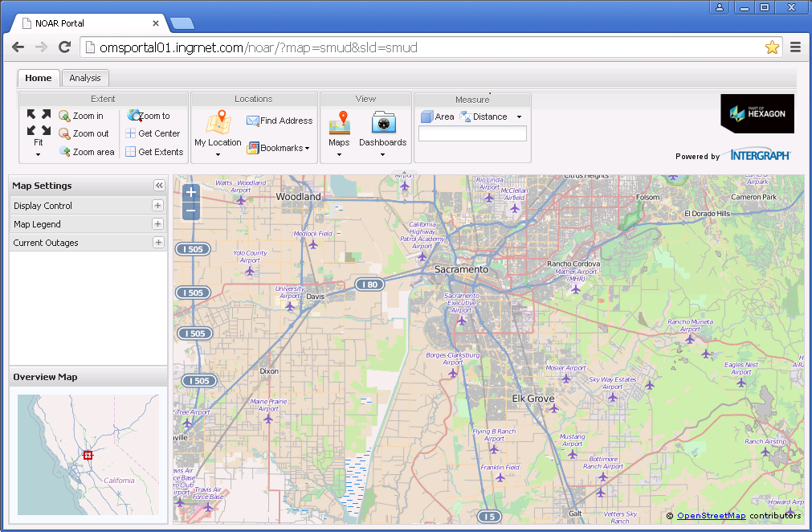Click the Fit extent icon

[x=39, y=123]
